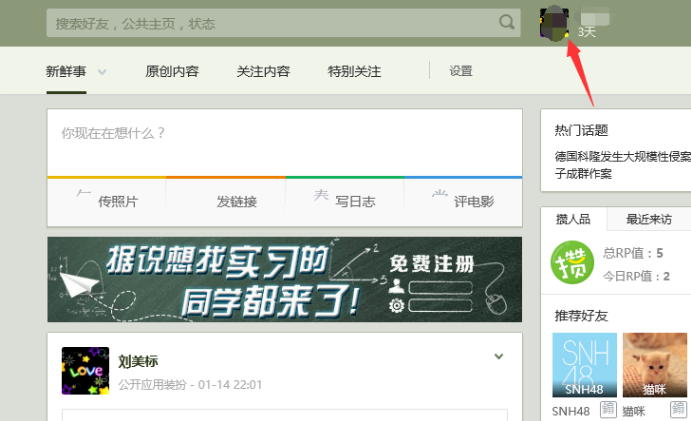The width and height of the screenshot is (691, 421).
Task: Switch to 关注内容 tab
Action: coord(263,71)
